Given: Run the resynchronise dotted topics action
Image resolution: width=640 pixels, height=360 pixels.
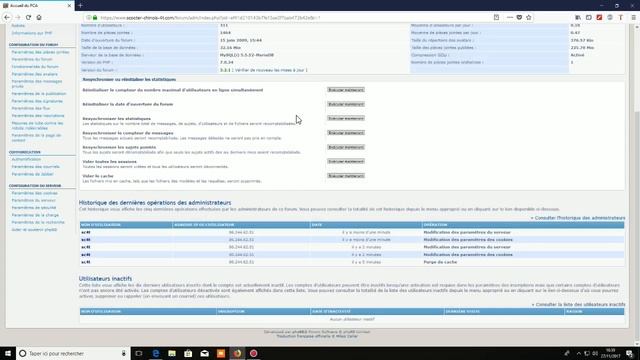Looking at the screenshot, I should (346, 147).
